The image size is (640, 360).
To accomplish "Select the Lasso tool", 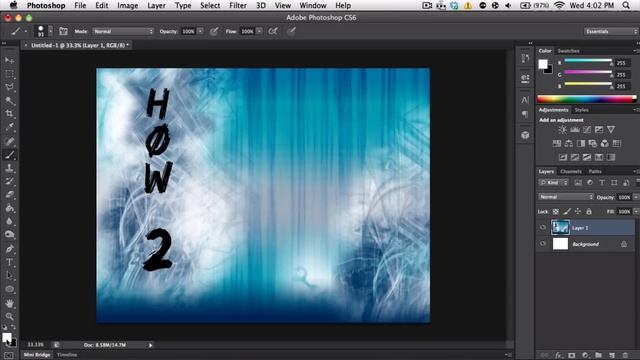I will coord(9,87).
